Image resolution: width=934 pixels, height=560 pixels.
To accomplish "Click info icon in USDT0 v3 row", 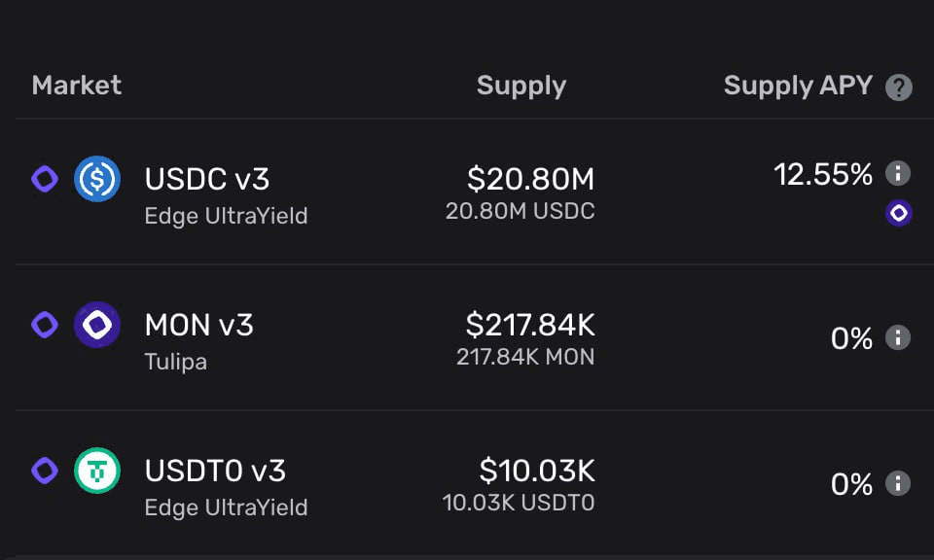I will click(x=898, y=483).
